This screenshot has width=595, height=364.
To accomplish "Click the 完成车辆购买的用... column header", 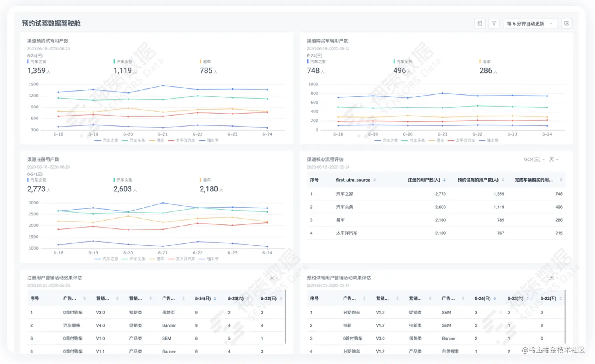I will 534,180.
